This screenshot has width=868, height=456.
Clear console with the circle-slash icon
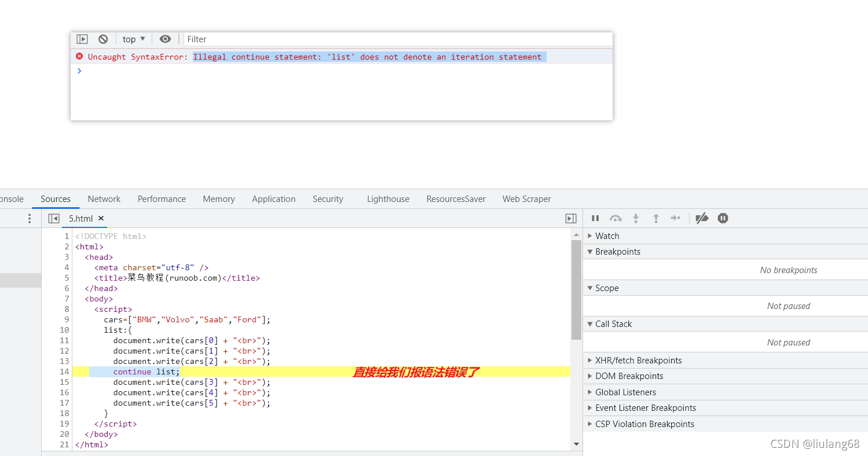(x=103, y=39)
